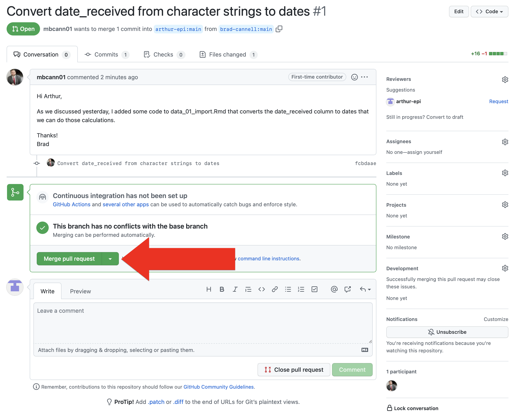Open GitHub Community Guidelines link

[x=219, y=387]
